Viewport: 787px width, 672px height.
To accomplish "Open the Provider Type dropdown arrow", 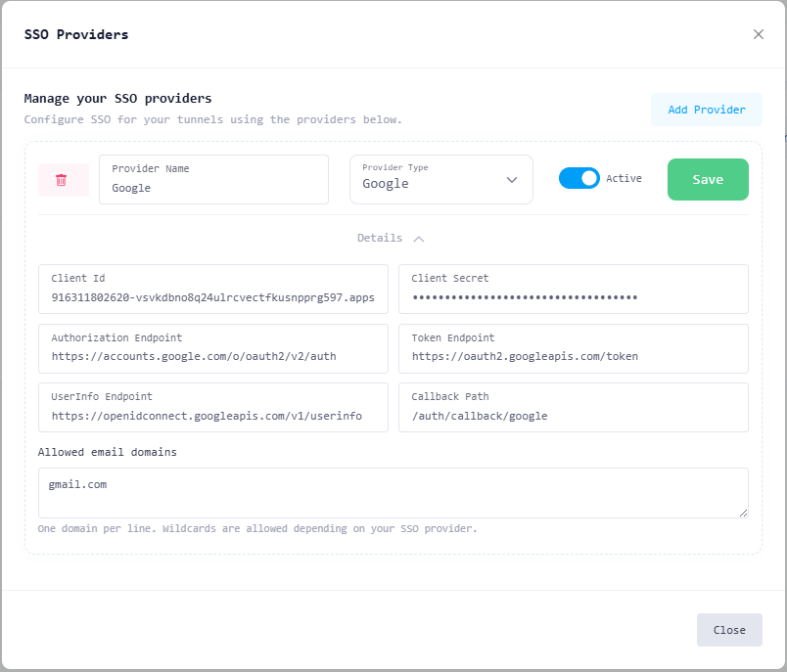I will click(512, 180).
